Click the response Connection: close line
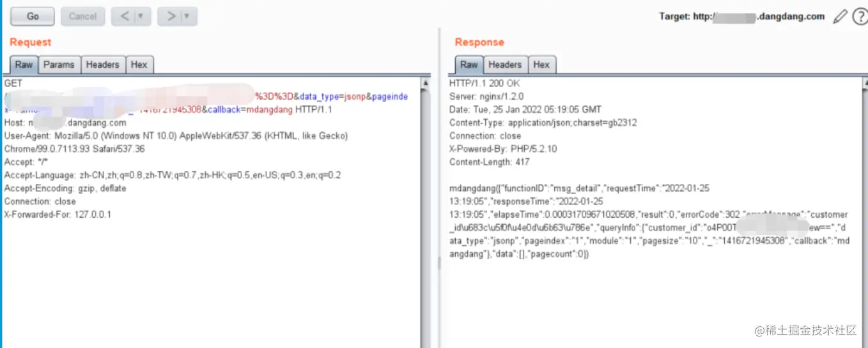This screenshot has width=868, height=348. 485,136
